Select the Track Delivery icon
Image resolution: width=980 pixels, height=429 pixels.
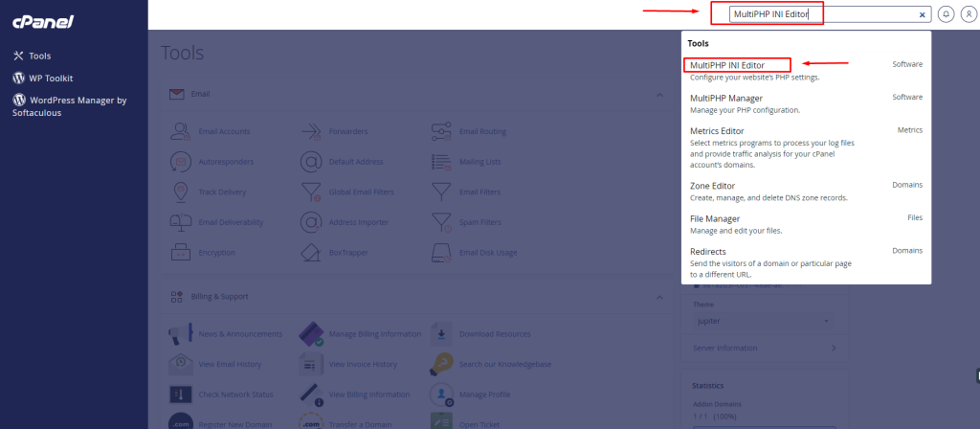pos(182,192)
